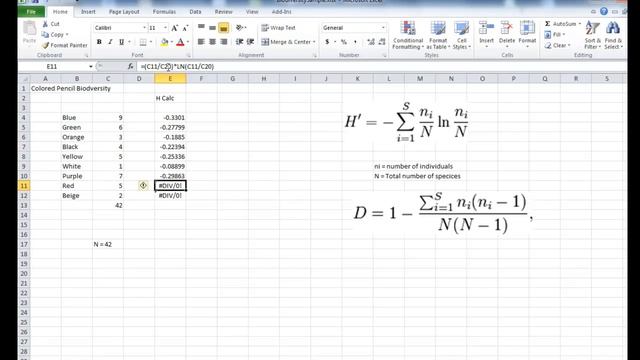Switch to the Review tab
Viewport: 640px width, 360px height.
click(x=223, y=12)
